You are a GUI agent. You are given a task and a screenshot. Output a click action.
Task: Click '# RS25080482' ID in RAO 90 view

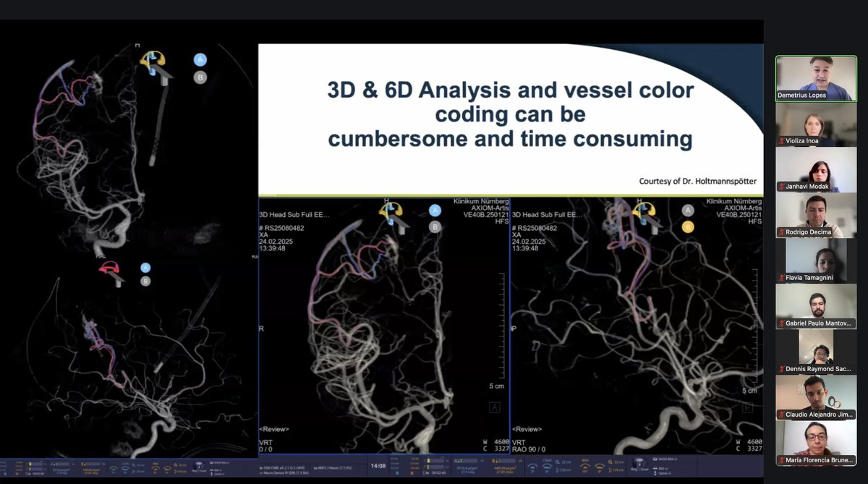point(536,228)
